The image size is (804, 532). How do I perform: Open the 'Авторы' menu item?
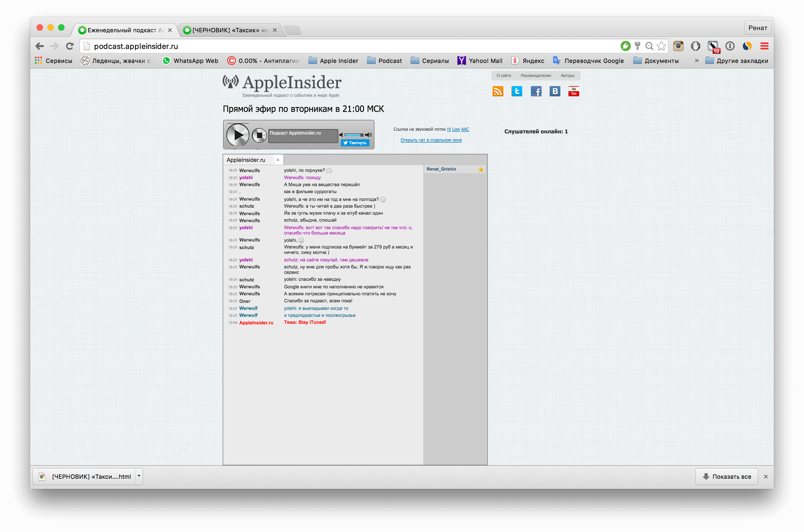coord(568,76)
